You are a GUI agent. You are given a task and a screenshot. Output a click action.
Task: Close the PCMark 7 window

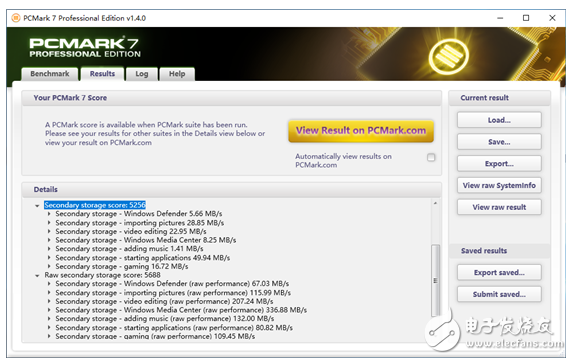(552, 18)
